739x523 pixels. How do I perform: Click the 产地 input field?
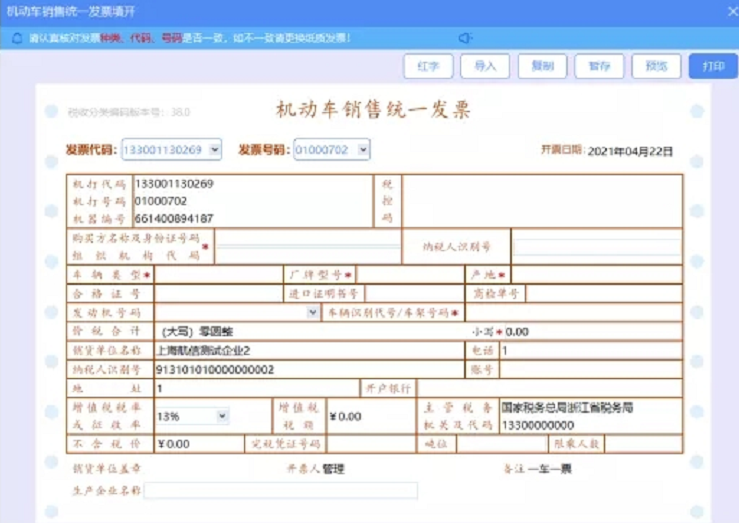(597, 275)
